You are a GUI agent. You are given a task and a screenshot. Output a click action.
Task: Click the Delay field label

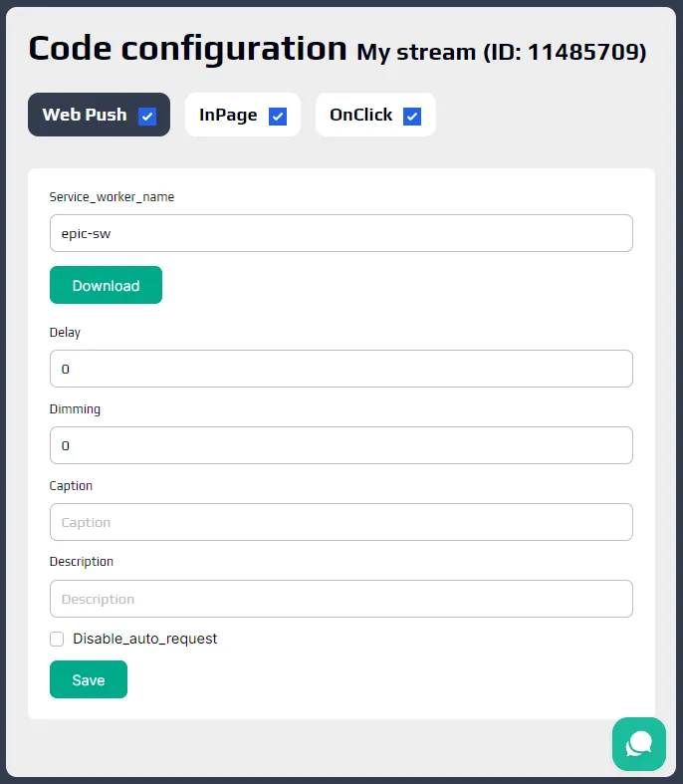[x=65, y=333]
